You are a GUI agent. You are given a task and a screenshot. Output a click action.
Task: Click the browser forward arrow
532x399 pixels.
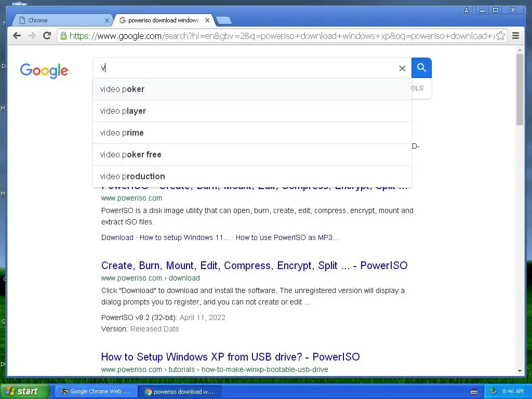(x=32, y=36)
